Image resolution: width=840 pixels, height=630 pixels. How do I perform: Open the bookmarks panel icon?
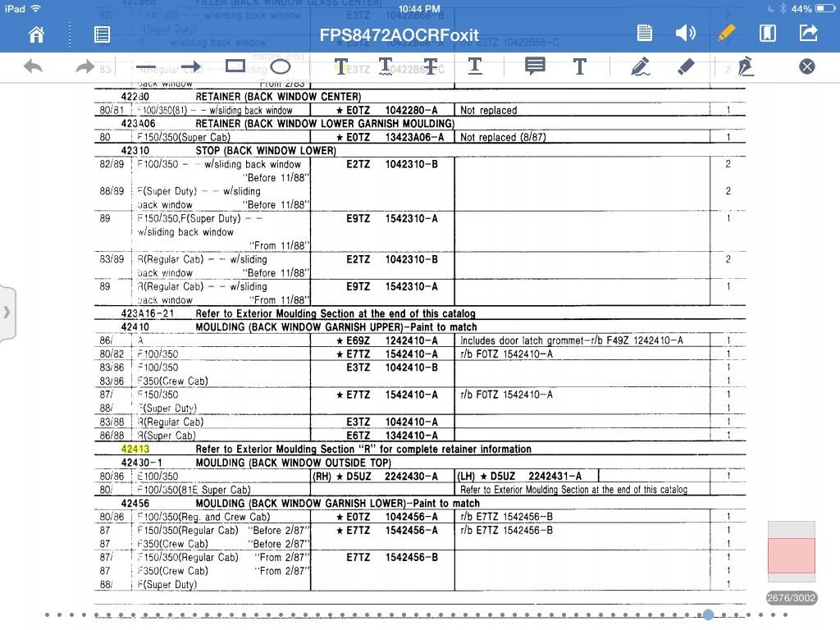[767, 34]
